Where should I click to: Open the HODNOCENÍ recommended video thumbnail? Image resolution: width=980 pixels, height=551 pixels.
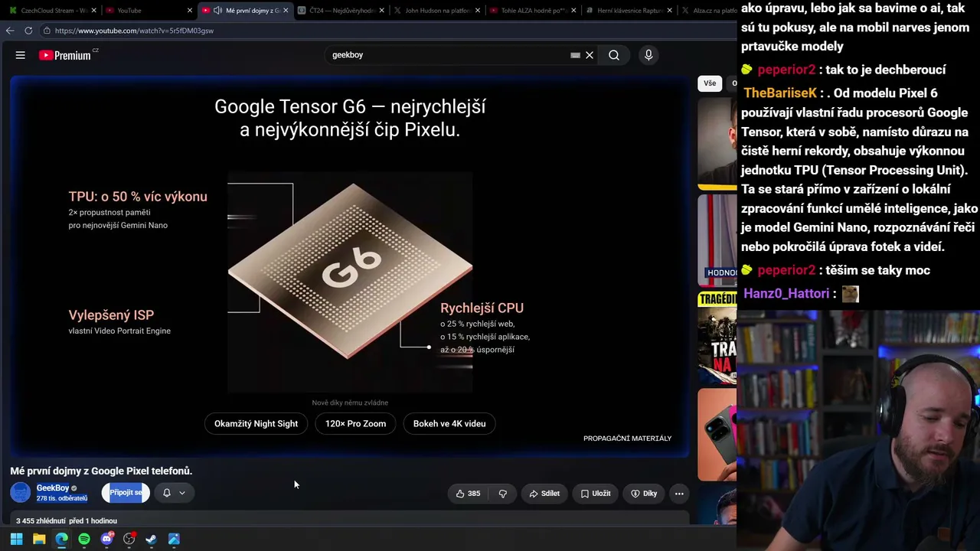point(717,240)
